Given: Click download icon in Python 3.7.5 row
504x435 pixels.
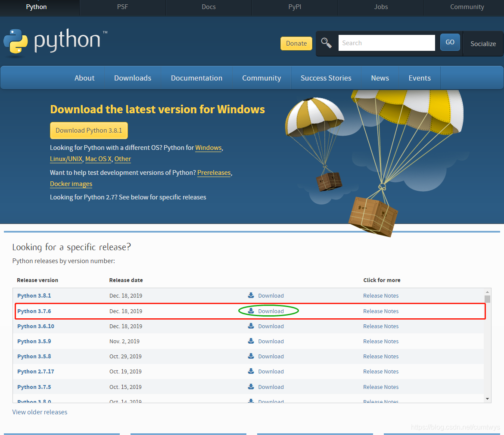Looking at the screenshot, I should pyautogui.click(x=251, y=386).
